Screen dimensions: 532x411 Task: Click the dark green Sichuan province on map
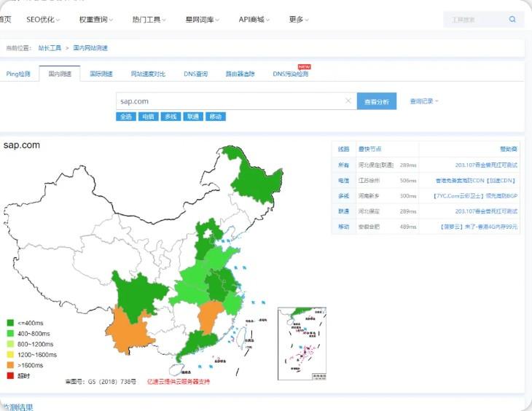[138, 294]
